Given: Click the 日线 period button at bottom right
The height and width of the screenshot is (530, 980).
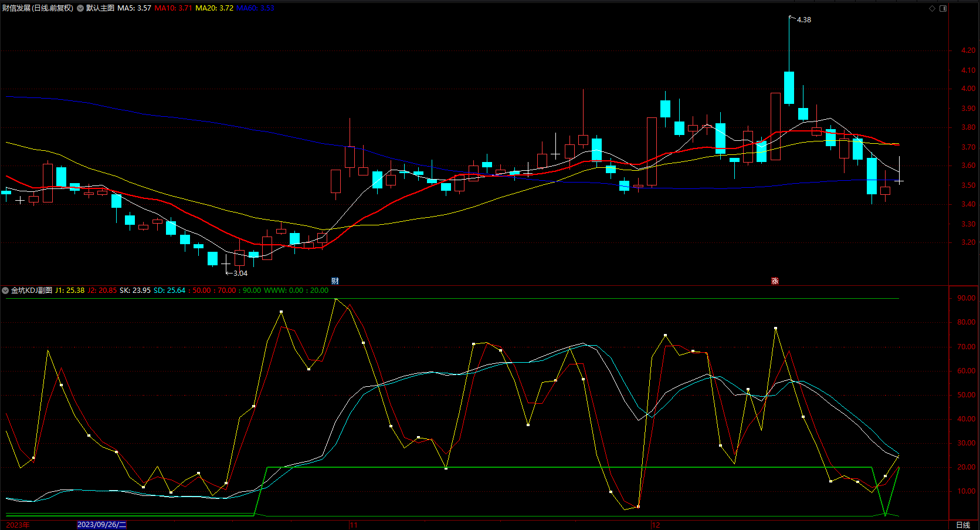Looking at the screenshot, I should 963,525.
